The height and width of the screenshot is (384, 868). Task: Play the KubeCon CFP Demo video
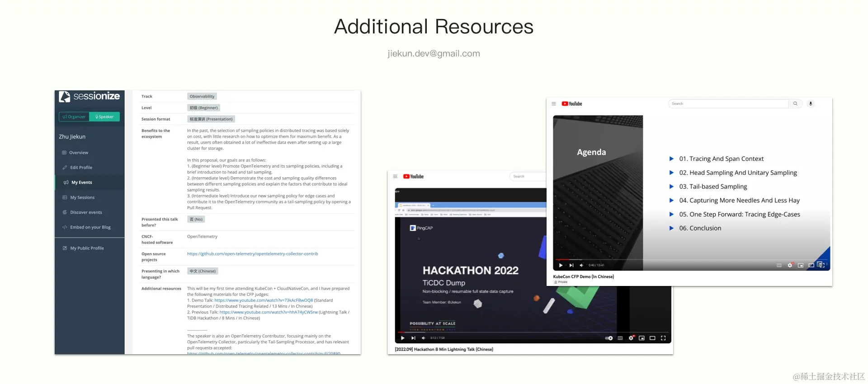(561, 265)
